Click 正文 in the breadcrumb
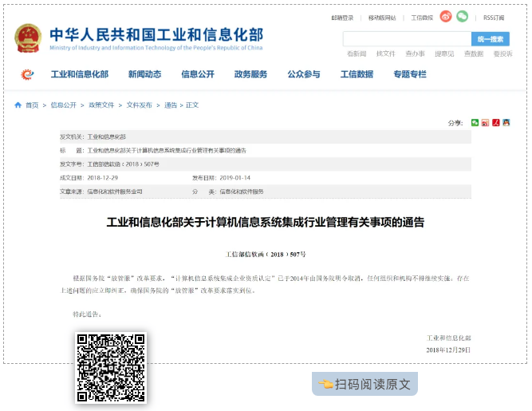 coord(192,105)
